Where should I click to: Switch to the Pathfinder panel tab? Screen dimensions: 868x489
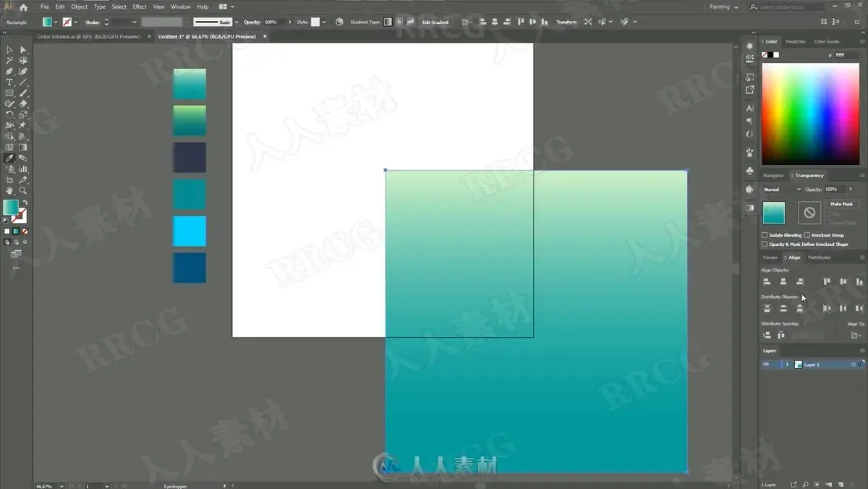(819, 258)
